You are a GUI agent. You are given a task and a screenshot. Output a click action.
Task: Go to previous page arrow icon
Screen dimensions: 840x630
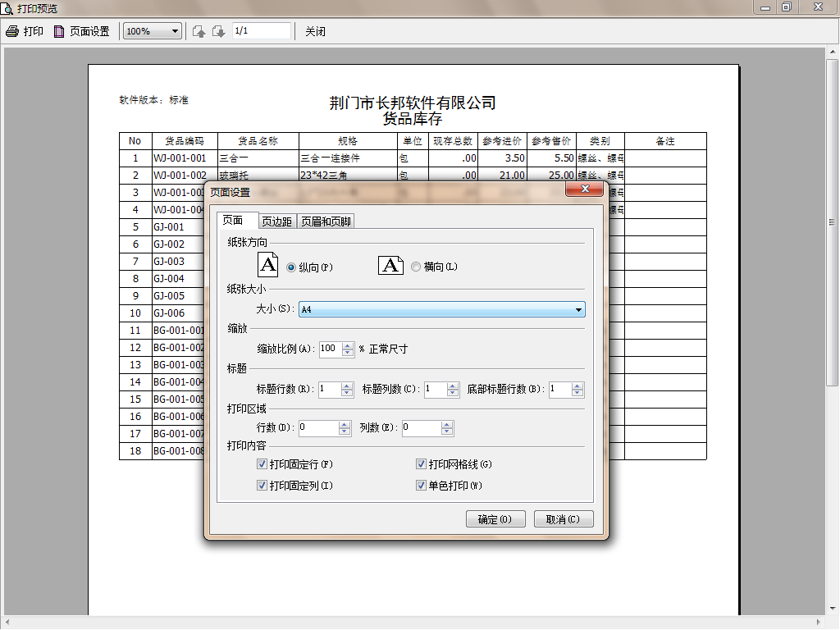(199, 31)
